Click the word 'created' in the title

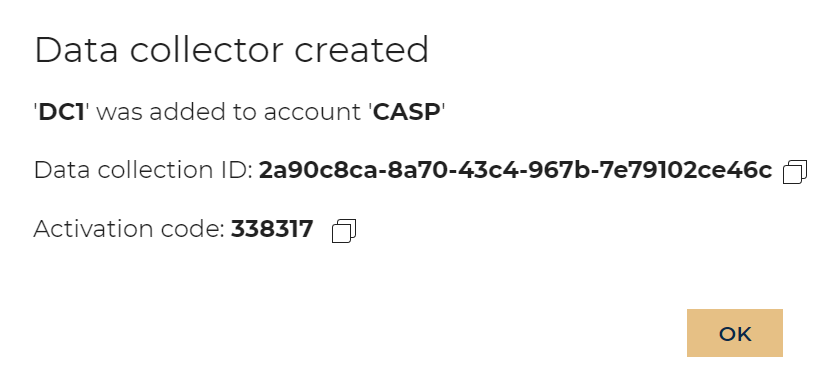click(362, 50)
